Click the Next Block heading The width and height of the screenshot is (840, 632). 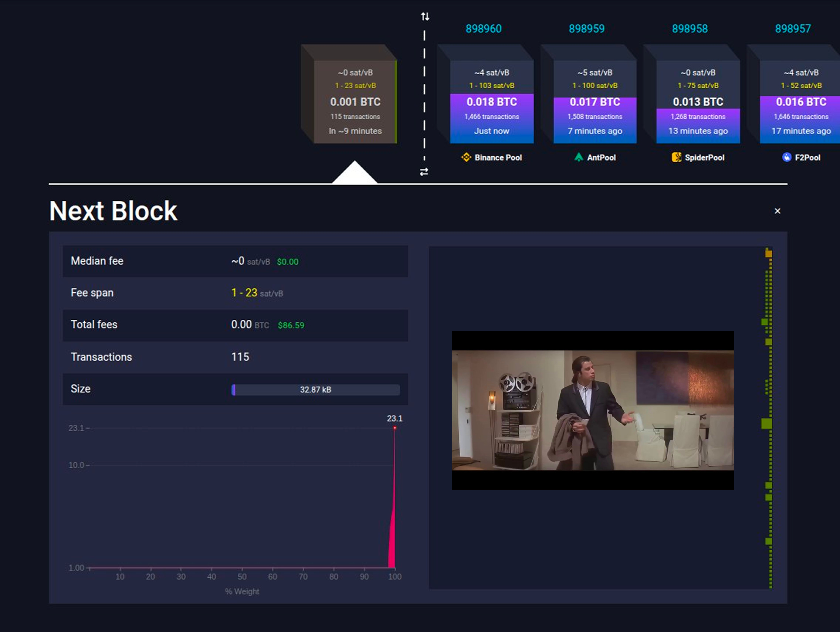[113, 211]
